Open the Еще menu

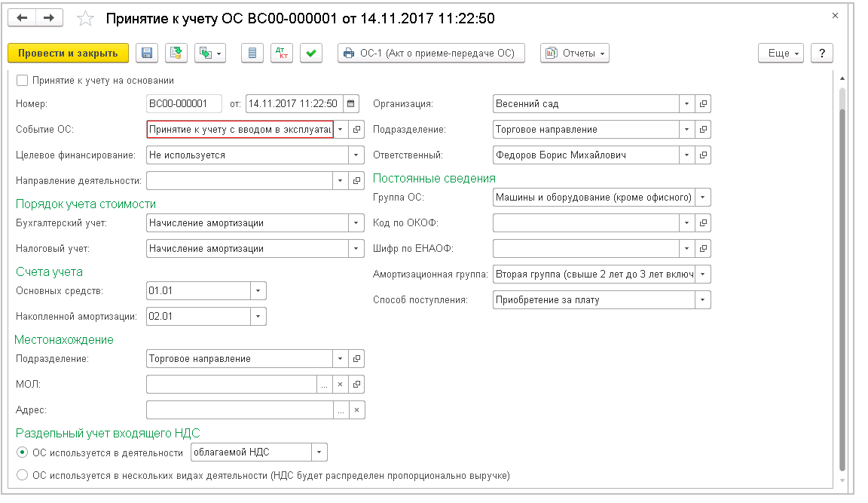(781, 54)
